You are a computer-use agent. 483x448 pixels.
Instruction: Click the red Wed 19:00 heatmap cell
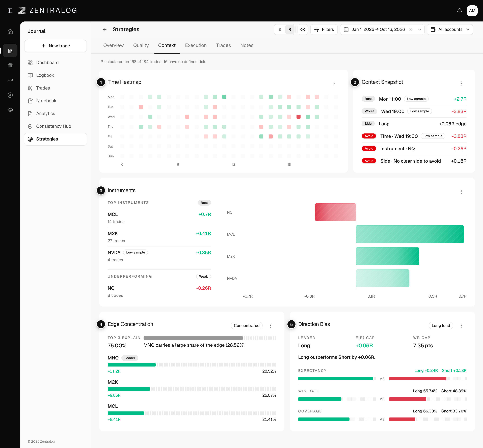pos(299,117)
